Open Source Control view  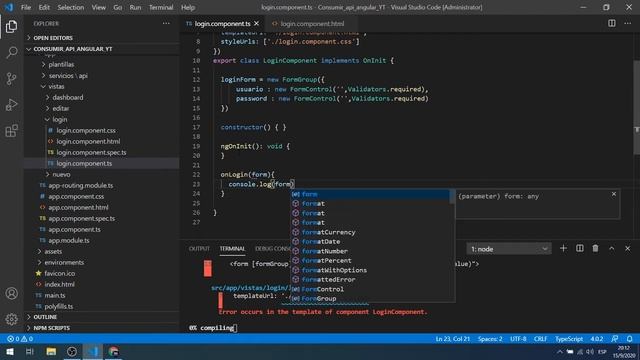(x=11, y=78)
